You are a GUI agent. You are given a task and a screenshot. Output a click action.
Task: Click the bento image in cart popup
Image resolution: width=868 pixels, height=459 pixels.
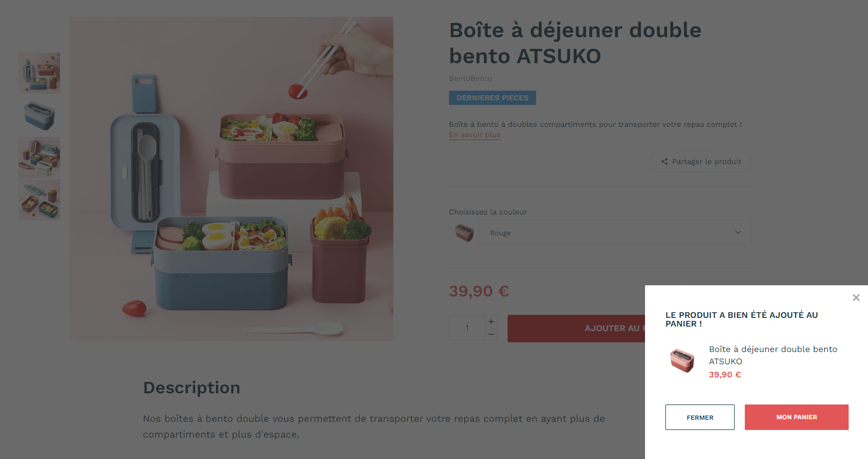[x=682, y=360]
